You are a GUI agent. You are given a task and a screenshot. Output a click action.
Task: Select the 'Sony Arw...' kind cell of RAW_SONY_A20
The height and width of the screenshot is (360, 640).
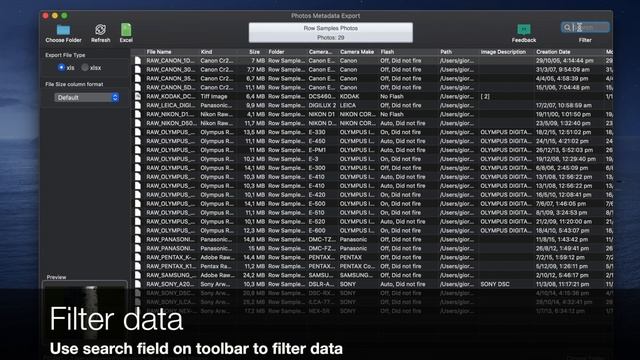215,284
